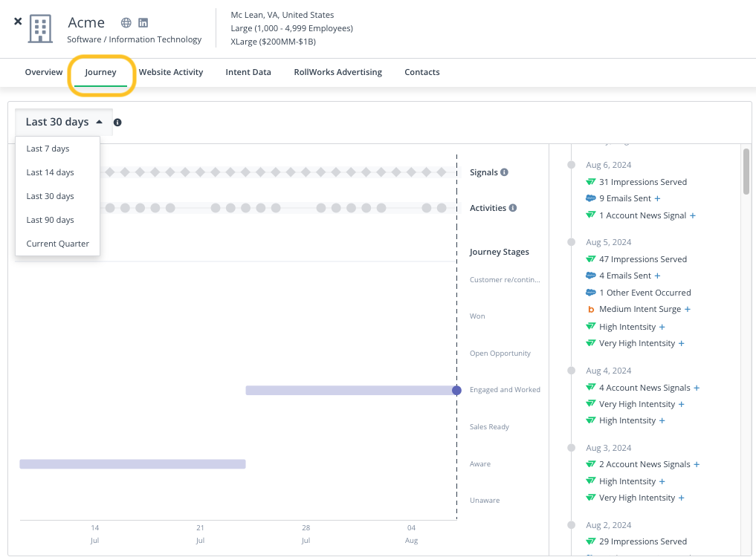756x560 pixels.
Task: Expand 9 Emails Sent with plus icon
Action: [658, 198]
